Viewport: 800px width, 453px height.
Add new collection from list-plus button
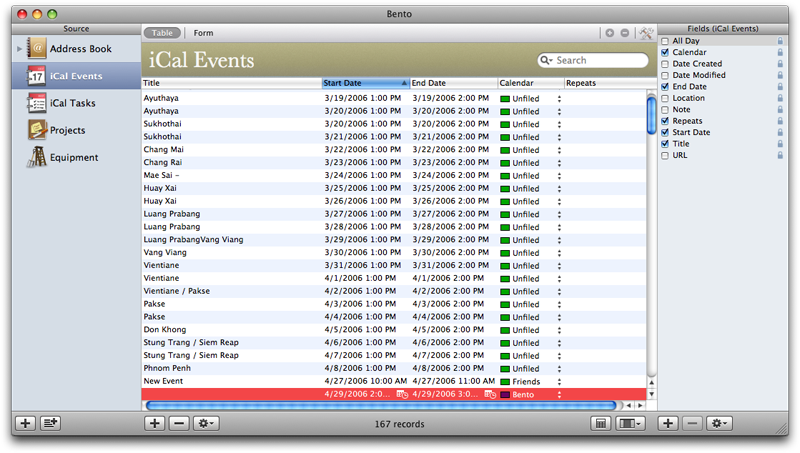50,423
